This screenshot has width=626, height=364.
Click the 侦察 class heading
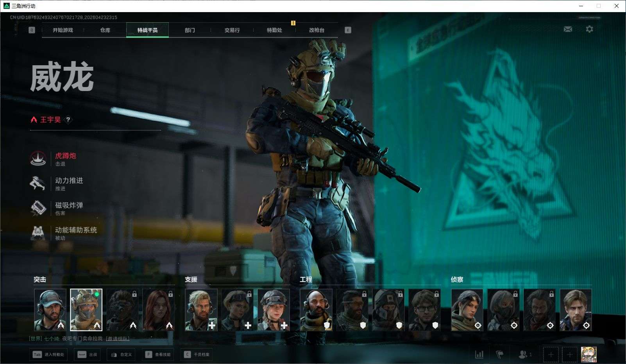point(457,280)
